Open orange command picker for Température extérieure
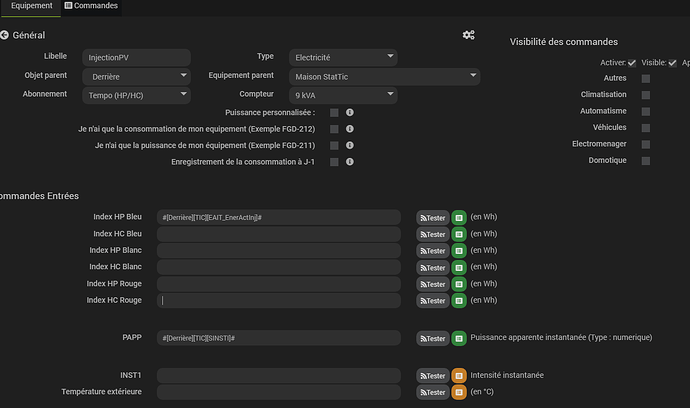690x408 pixels. tap(459, 392)
